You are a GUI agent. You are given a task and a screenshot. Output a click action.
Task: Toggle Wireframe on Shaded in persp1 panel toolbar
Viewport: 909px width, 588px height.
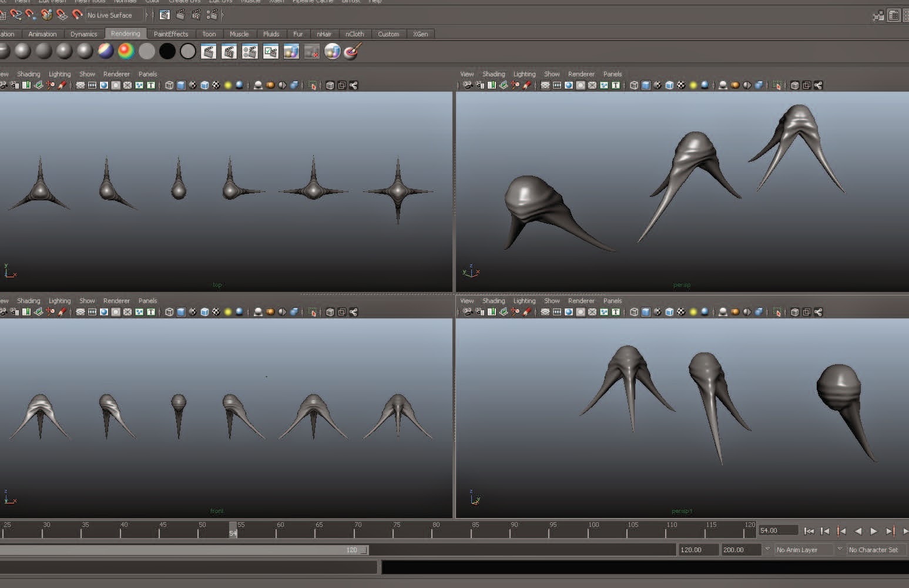coord(669,312)
